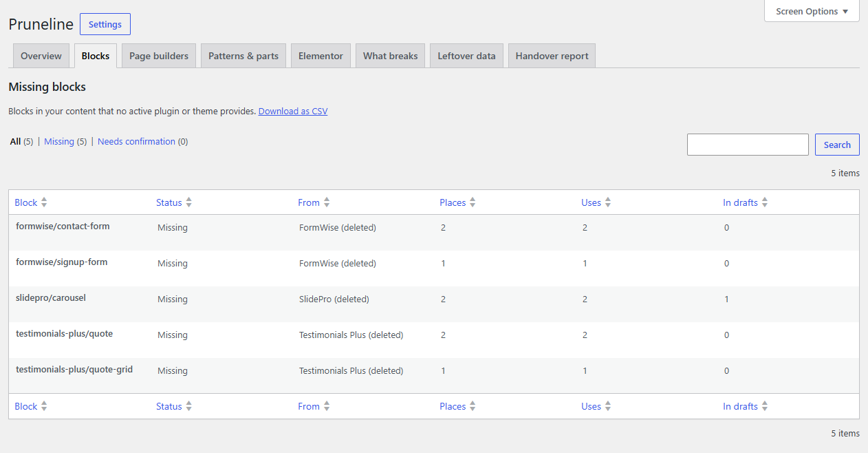
Task: Click sort arrows beside top Uses header
Action: (608, 202)
